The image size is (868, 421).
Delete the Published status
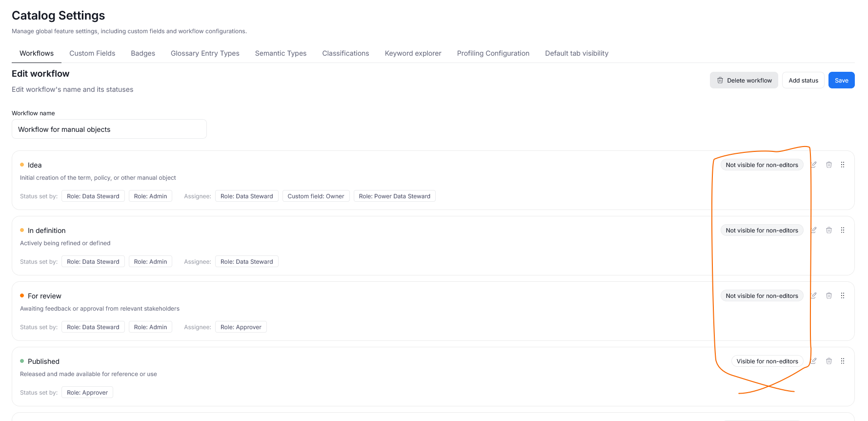click(829, 361)
